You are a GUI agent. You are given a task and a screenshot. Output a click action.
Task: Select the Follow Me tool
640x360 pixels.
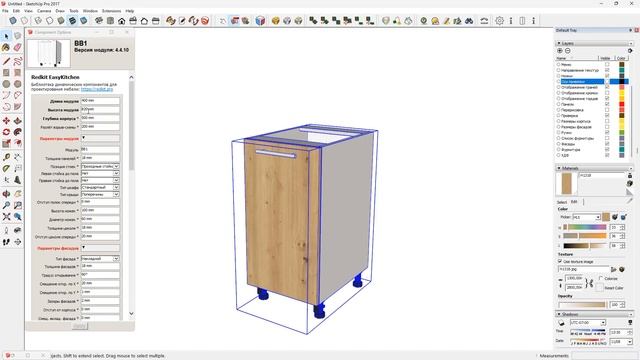pos(18,132)
